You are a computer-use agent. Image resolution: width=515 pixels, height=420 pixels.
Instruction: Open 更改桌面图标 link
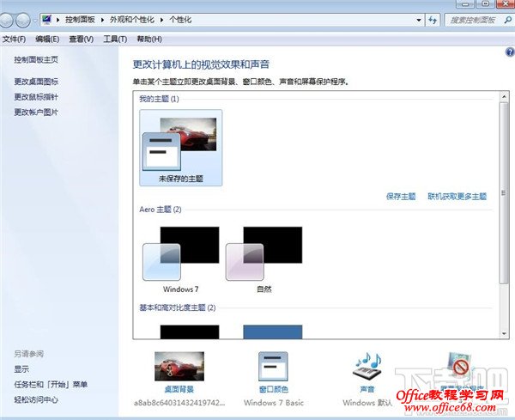(x=36, y=82)
